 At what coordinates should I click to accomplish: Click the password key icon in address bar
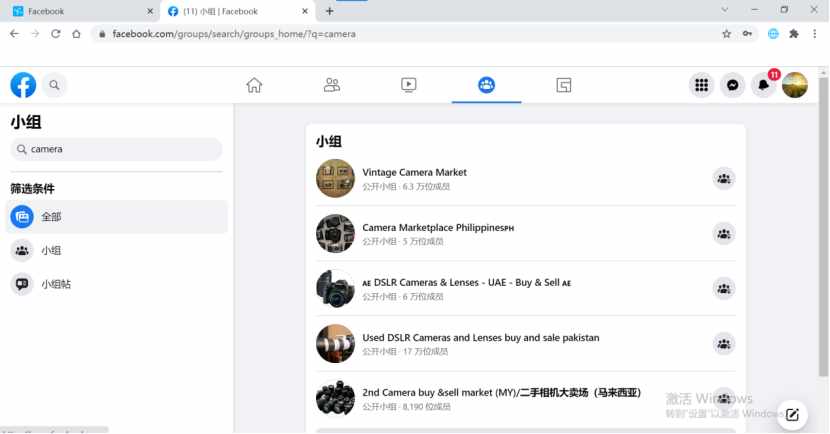[747, 34]
